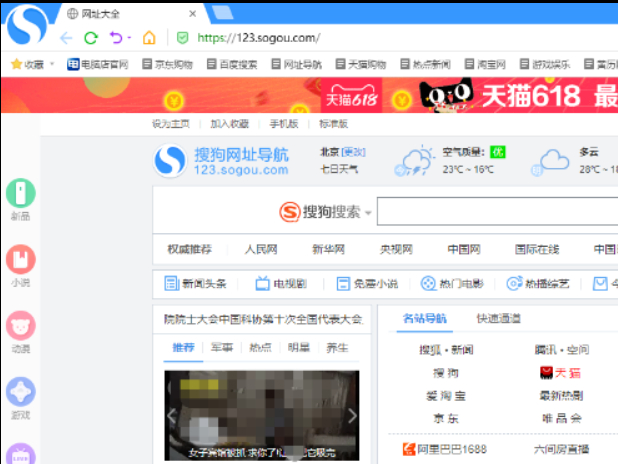This screenshot has width=618, height=464.
Task: Switch to 名站导航 tab
Action: (x=425, y=319)
